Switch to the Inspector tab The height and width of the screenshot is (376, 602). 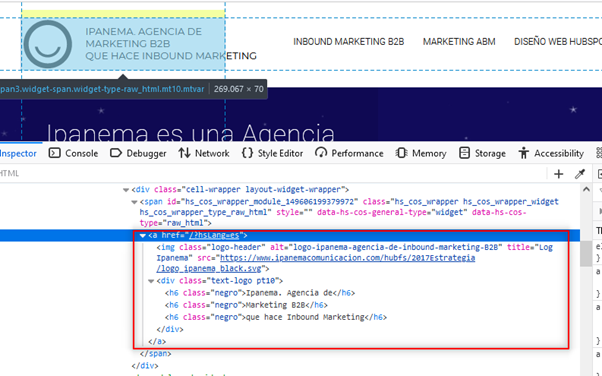18,153
